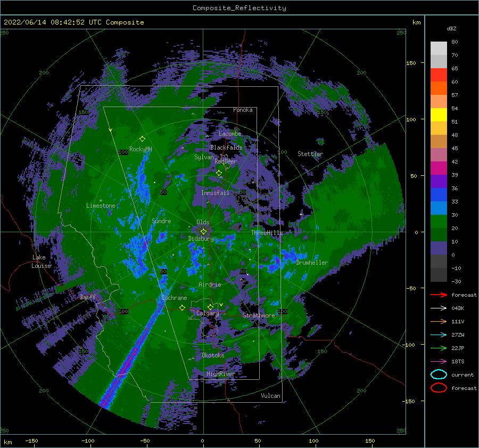Click the Banff town label
This screenshot has width=479, height=448.
pyautogui.click(x=88, y=297)
